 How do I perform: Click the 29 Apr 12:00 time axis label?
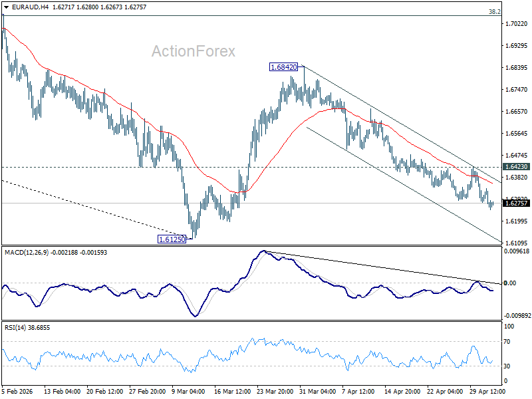coord(487,391)
